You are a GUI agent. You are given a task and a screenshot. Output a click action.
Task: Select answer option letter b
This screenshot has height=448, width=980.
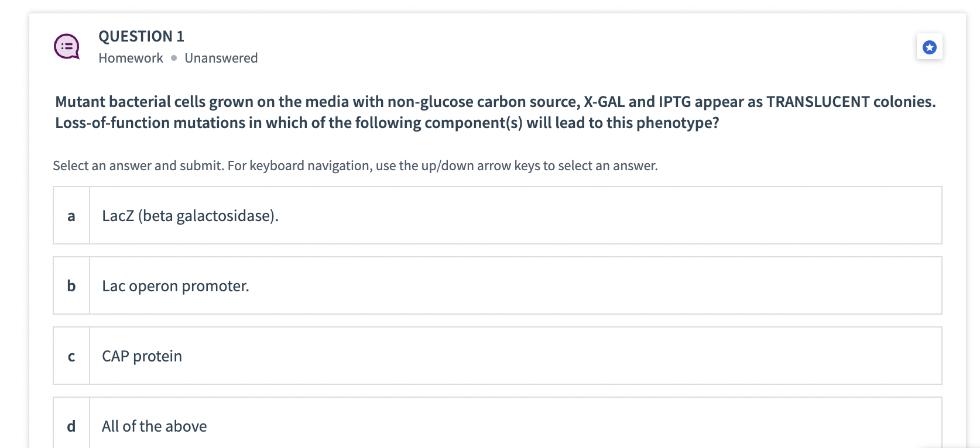pos(71,286)
